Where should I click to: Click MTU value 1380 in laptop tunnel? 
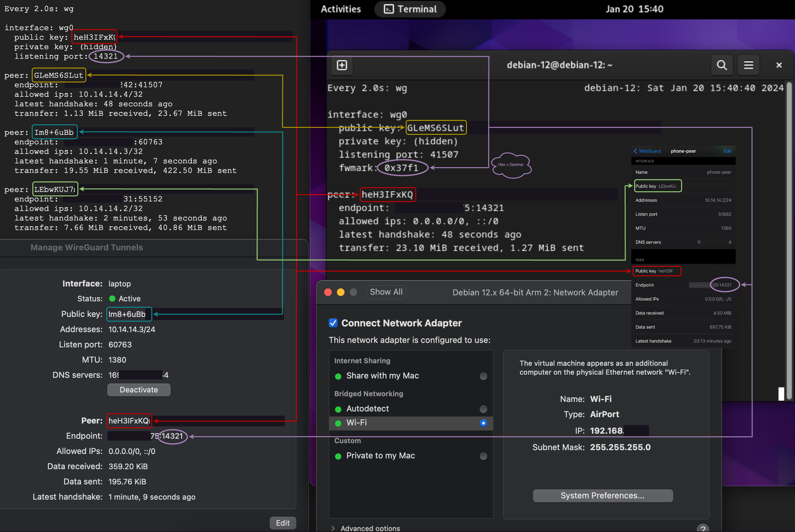pyautogui.click(x=117, y=360)
